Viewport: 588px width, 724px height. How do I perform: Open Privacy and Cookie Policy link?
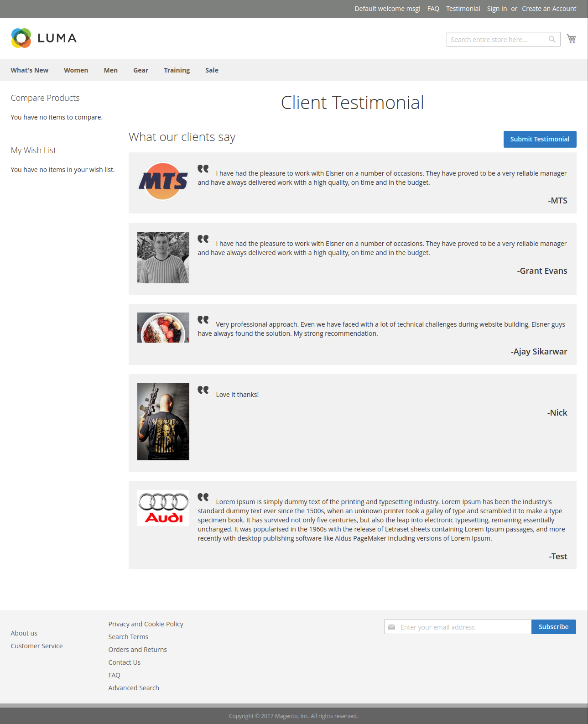pyautogui.click(x=146, y=624)
